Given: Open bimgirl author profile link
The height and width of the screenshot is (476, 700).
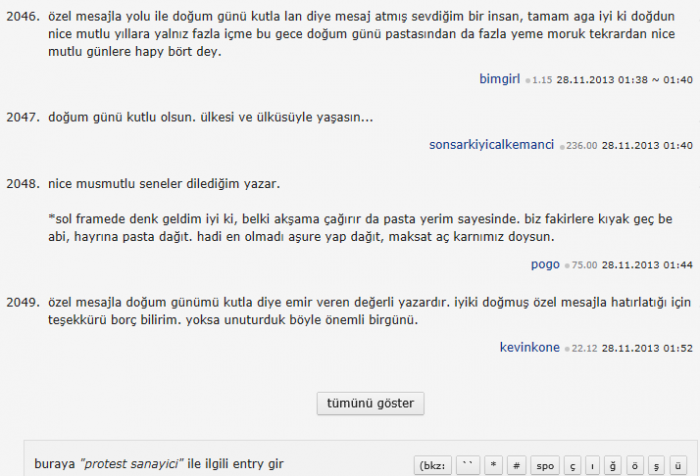Looking at the screenshot, I should (500, 79).
